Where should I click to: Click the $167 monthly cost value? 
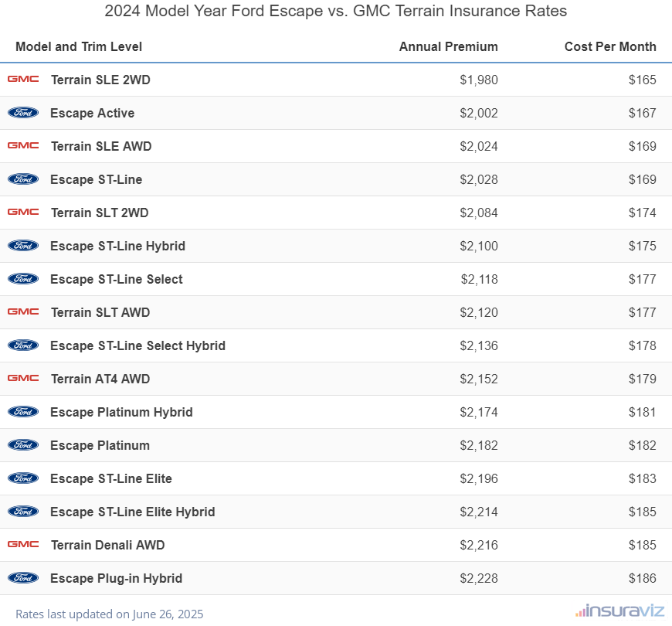643,113
